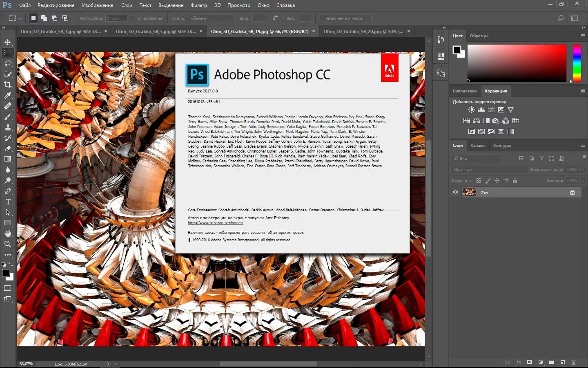Add a Channel Mixer adjustment
The height and width of the screenshot is (368, 588).
(x=506, y=121)
